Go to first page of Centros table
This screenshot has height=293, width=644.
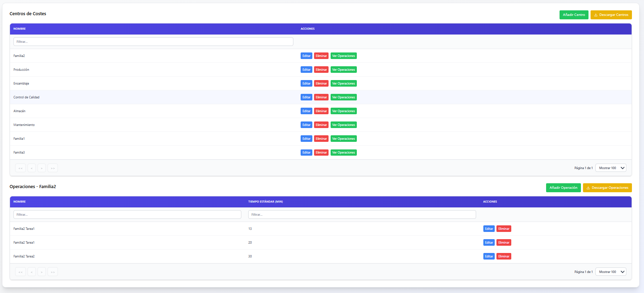tap(20, 168)
